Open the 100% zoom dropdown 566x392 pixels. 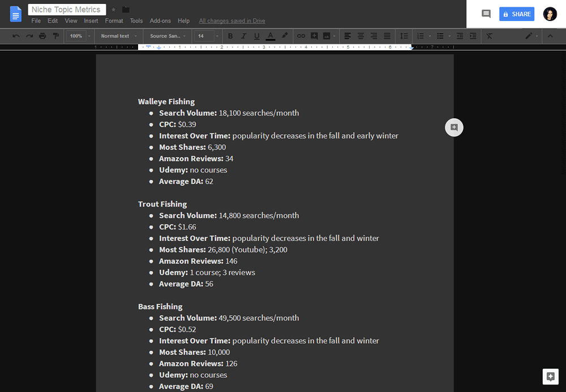click(79, 36)
